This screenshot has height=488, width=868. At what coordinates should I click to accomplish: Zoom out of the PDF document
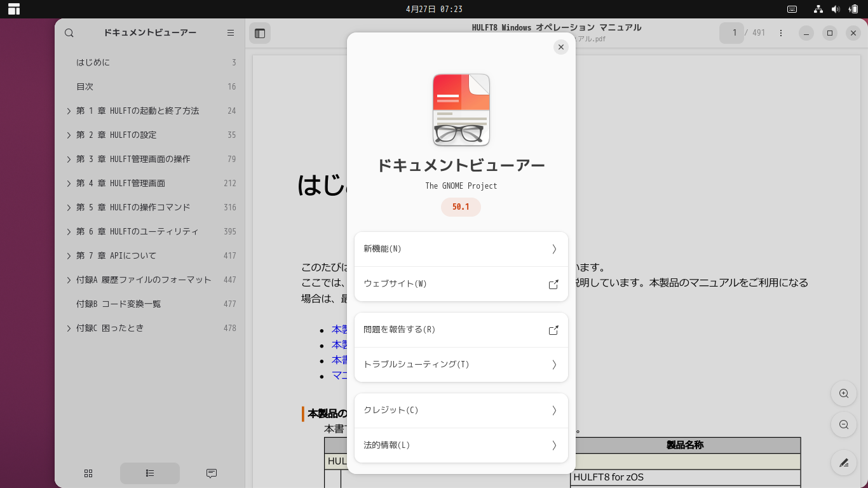pos(843,424)
